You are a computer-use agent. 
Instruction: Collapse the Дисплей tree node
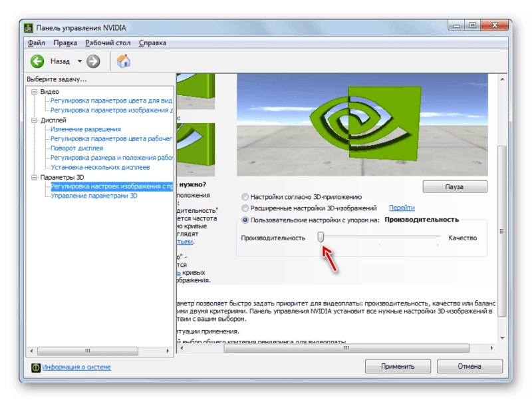tap(35, 120)
